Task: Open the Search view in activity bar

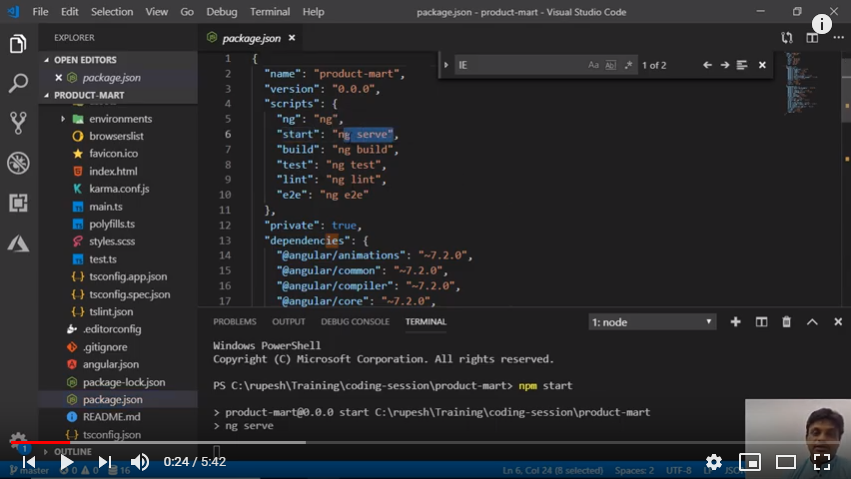Action: [x=18, y=83]
